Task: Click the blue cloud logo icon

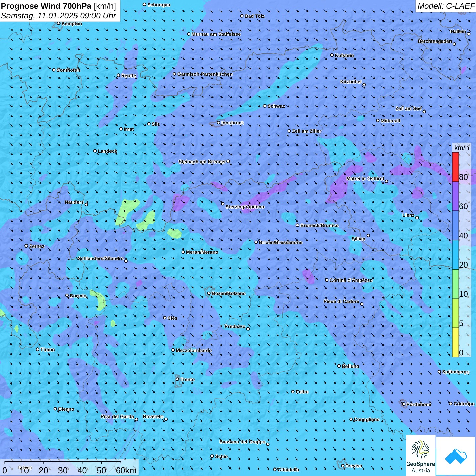Action: pyautogui.click(x=456, y=456)
